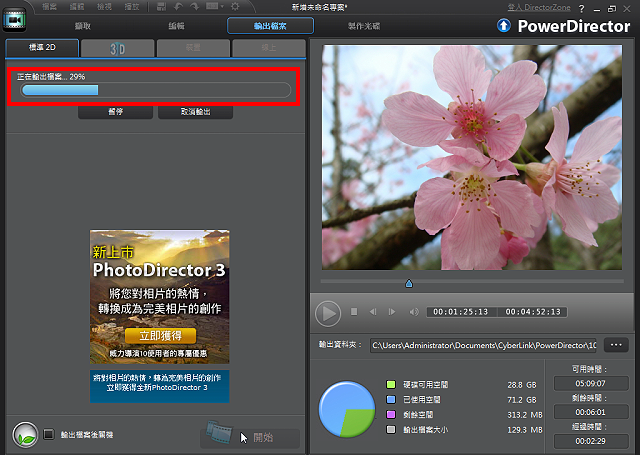Click the 暫停 pause output button

[x=116, y=112]
